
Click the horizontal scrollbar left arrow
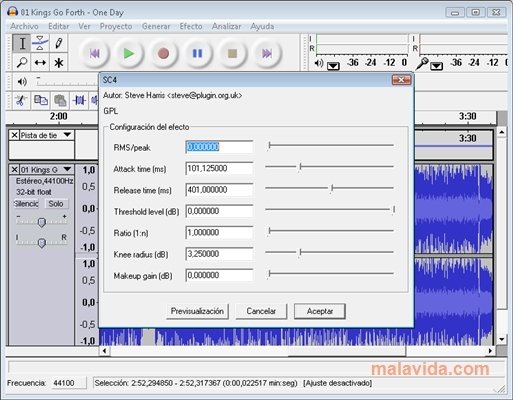pos(105,351)
